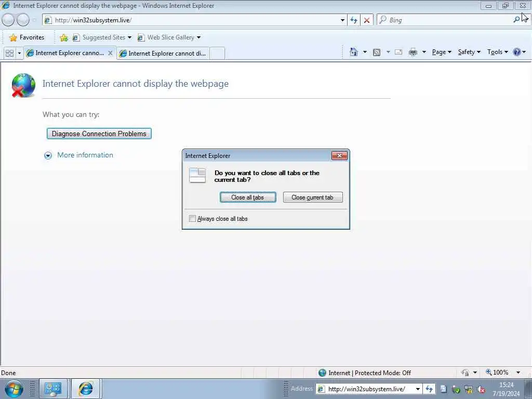Open the Safety menu
532x399 pixels.
(469, 52)
